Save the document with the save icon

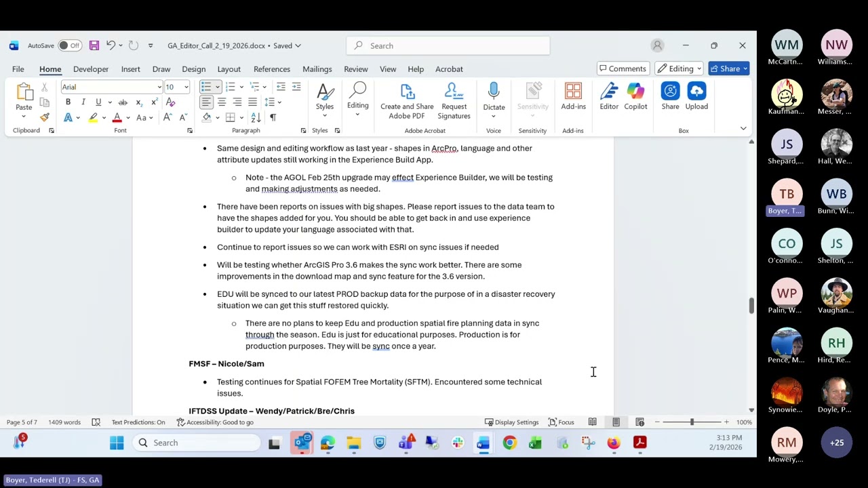pyautogui.click(x=94, y=45)
